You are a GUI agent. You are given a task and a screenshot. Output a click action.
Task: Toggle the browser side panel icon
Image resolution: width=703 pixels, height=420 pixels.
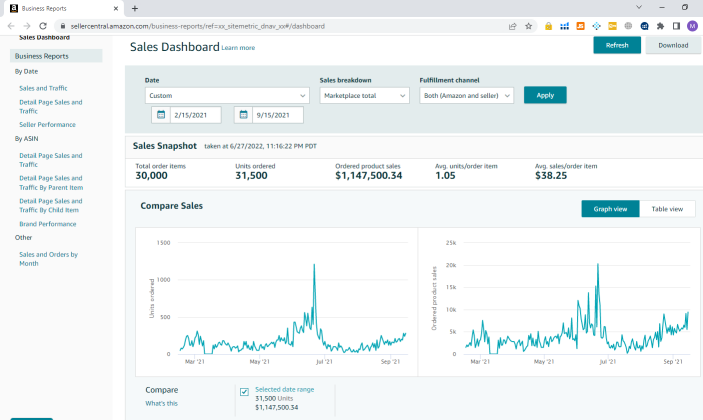click(x=677, y=26)
